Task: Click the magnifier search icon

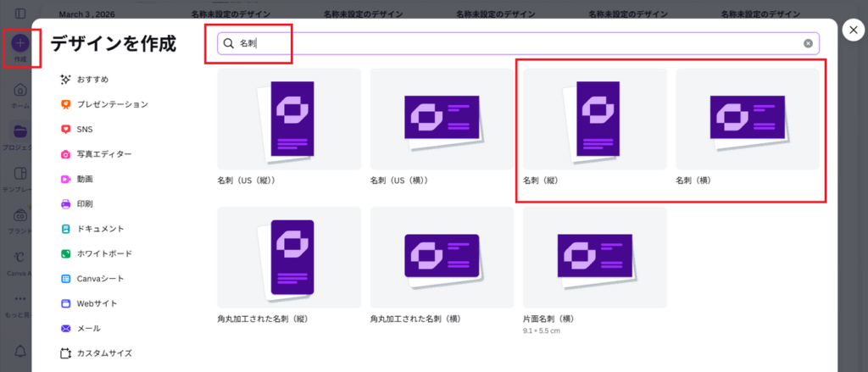Action: [228, 43]
